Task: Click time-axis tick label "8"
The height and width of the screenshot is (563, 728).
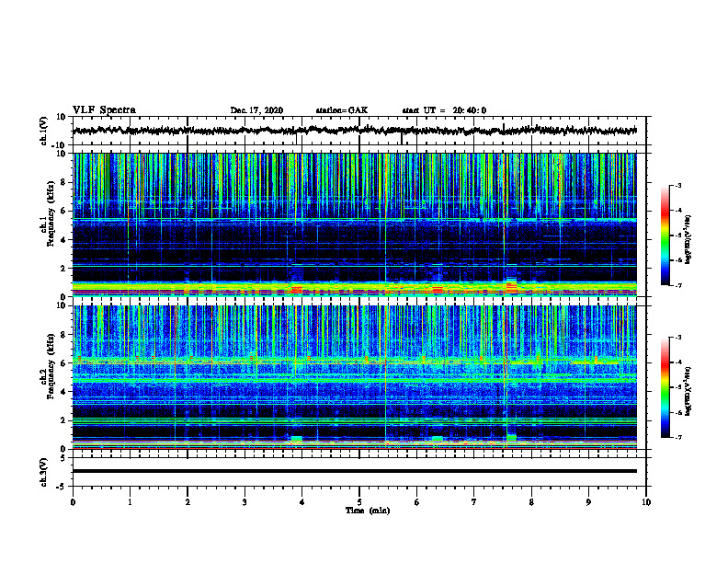Action: tap(531, 502)
